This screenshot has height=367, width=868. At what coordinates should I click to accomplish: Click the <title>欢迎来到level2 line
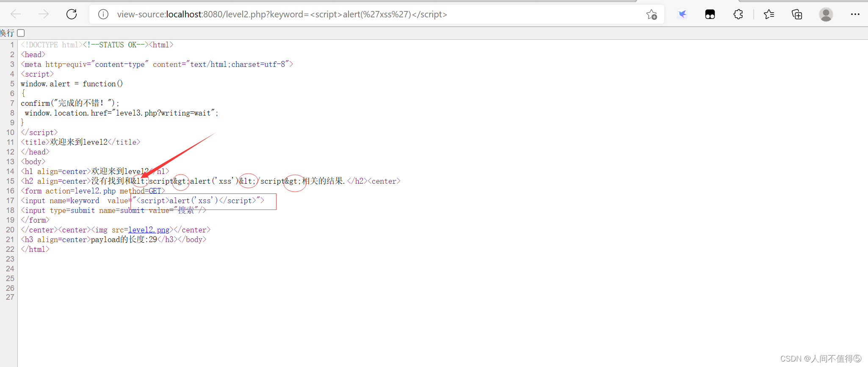[x=80, y=142]
